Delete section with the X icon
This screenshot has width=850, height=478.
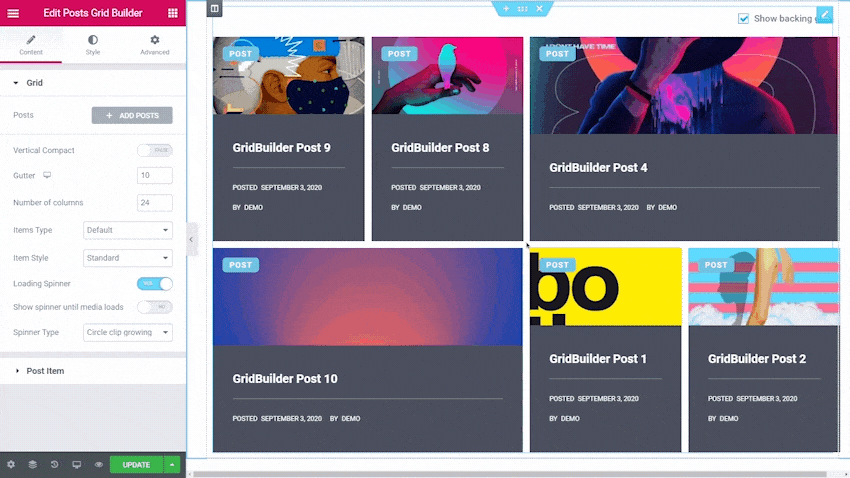tap(539, 9)
